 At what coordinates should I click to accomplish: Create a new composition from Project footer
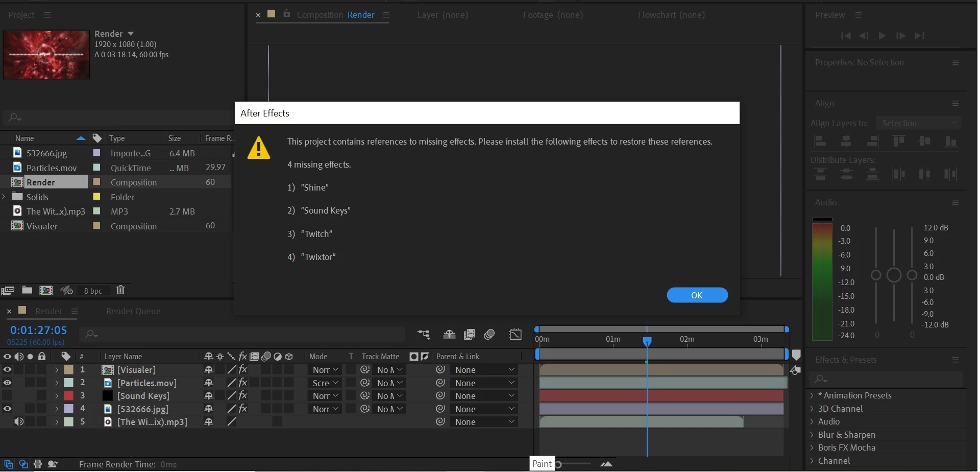46,290
